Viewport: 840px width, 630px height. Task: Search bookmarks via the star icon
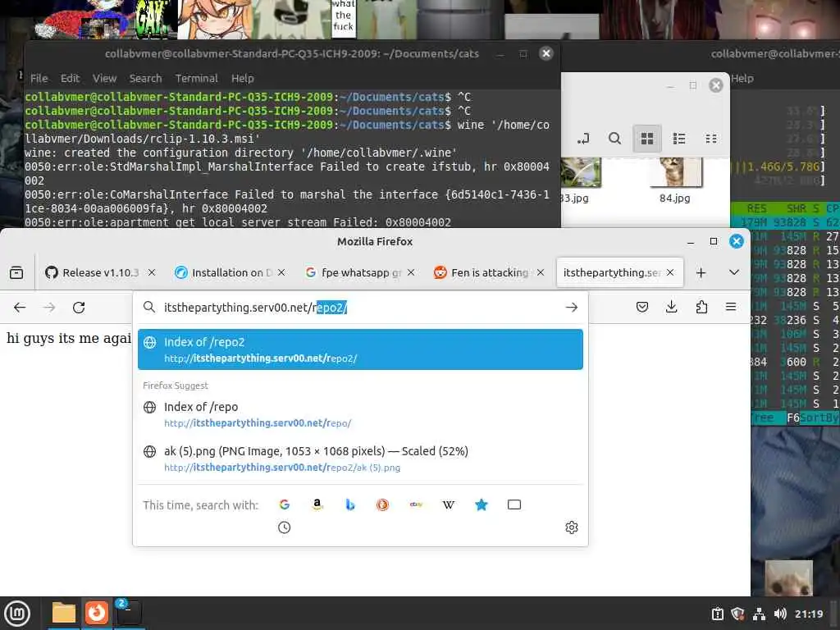(x=481, y=504)
